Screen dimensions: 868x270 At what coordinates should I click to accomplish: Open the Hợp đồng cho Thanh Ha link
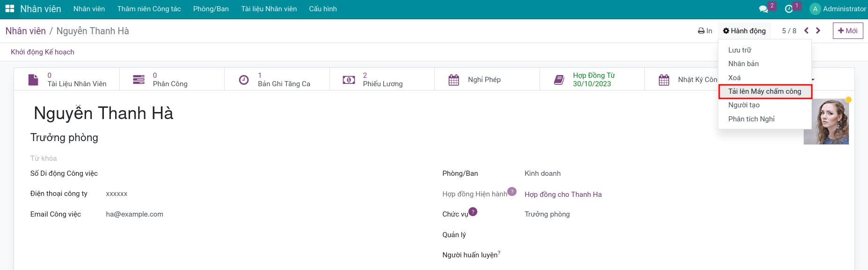[x=563, y=195]
